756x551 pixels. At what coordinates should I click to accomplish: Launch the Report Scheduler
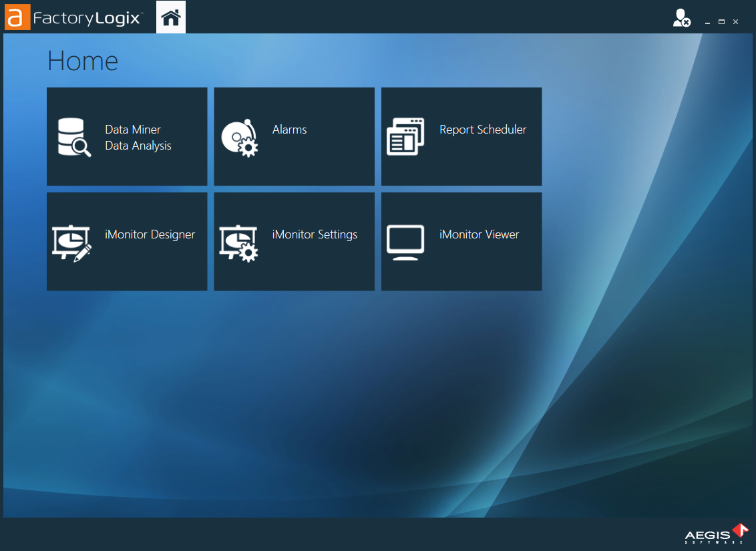click(461, 136)
